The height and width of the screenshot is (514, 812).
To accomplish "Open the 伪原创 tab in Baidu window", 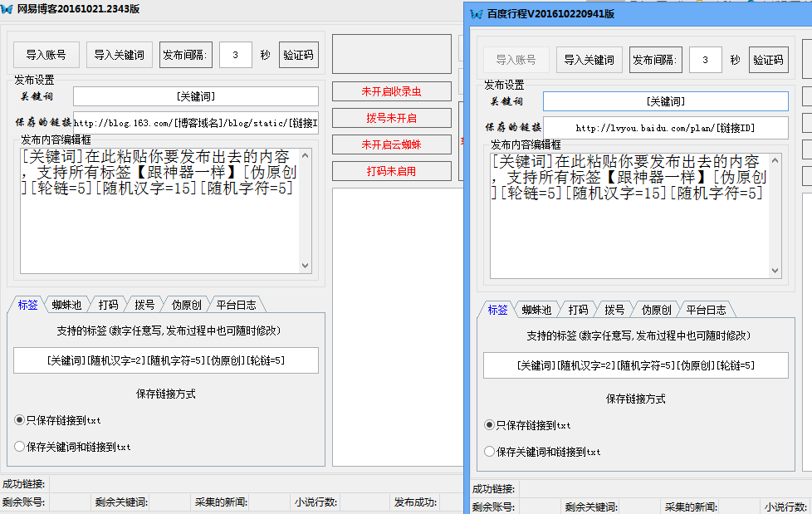I will (655, 309).
